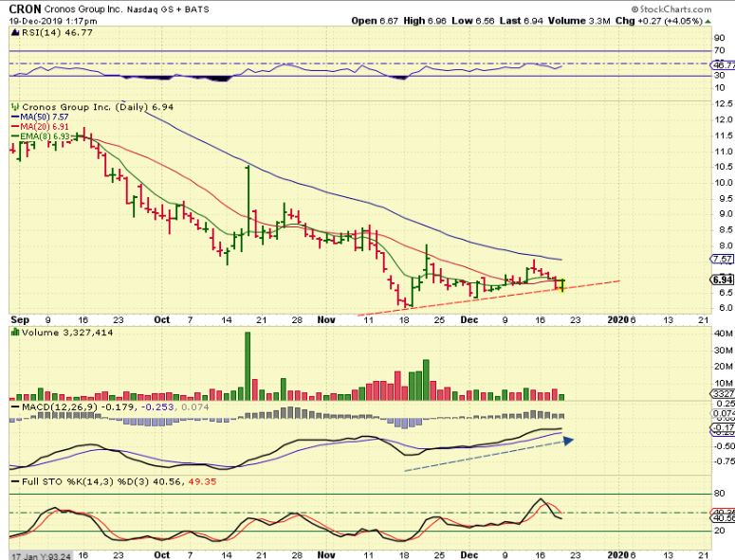This screenshot has height=560, width=735.
Task: Click the MA(50) 7.57 legend entry
Action: click(x=44, y=117)
